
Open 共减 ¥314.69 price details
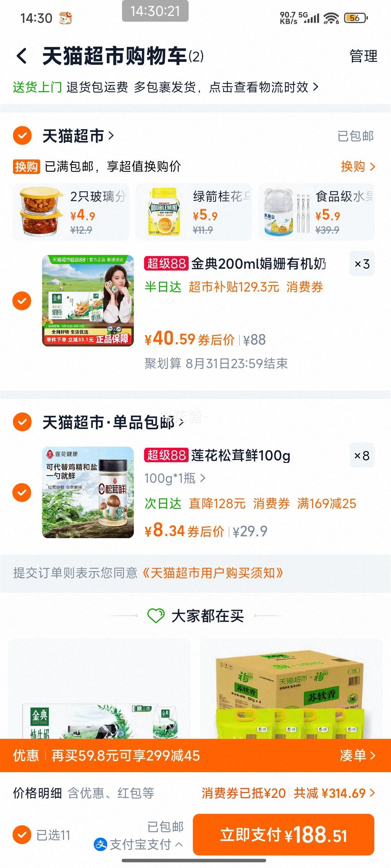[x=334, y=793]
